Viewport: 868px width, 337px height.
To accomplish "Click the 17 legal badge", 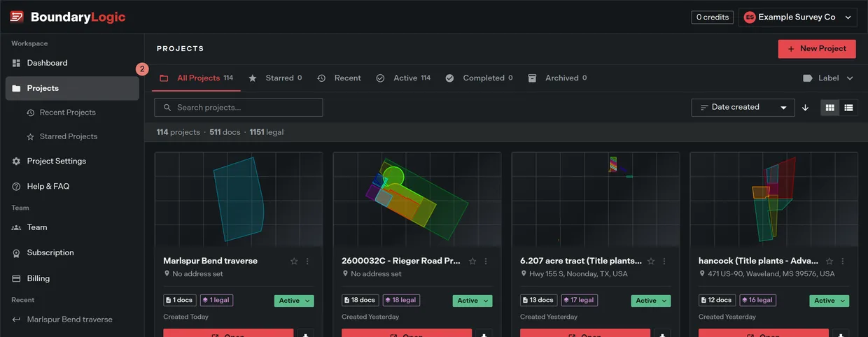I will tap(580, 301).
